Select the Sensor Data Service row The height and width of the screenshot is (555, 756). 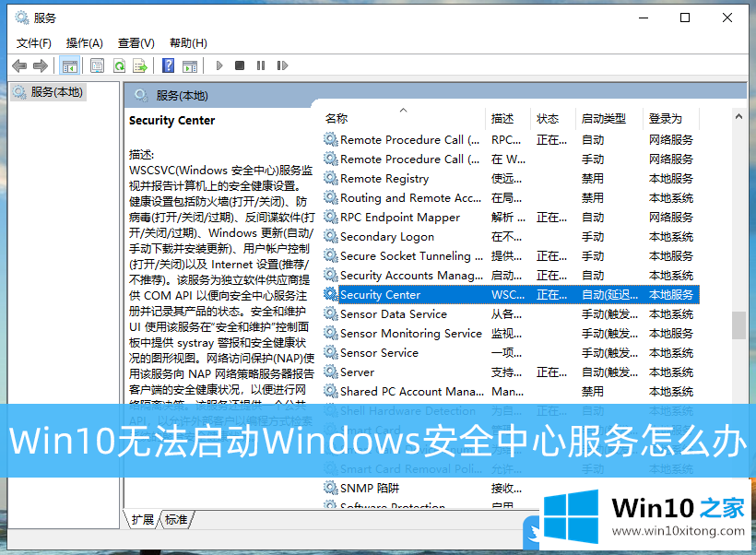(511, 314)
